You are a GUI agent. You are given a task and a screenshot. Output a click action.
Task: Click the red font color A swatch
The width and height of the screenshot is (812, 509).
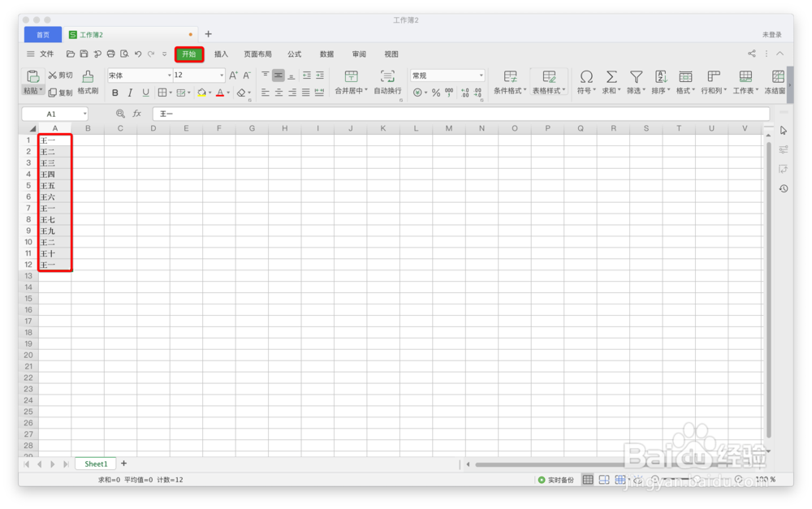220,93
